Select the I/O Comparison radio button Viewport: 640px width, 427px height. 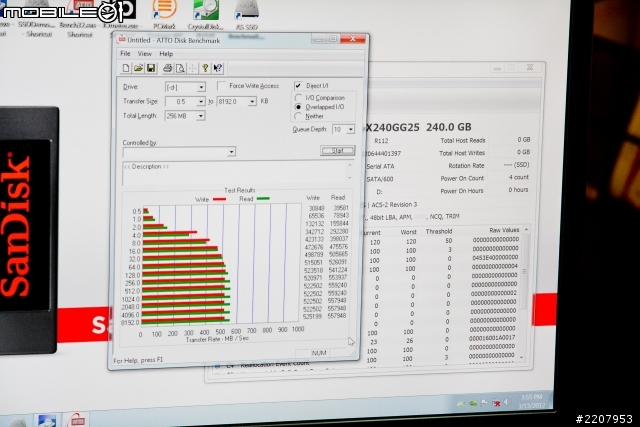coord(298,98)
